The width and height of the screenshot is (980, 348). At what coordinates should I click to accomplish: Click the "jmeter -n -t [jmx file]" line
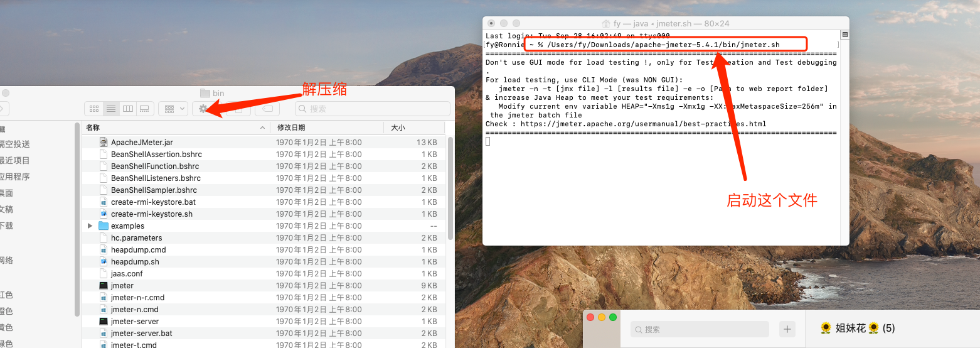[x=663, y=89]
